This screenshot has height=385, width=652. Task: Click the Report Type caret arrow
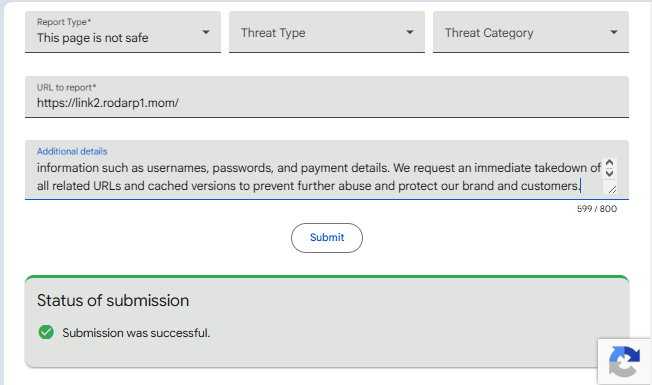click(x=206, y=32)
